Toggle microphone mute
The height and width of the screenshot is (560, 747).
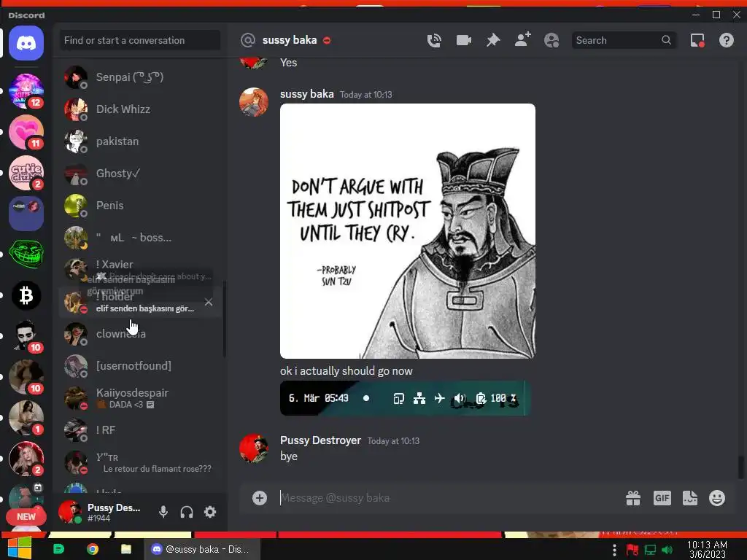coord(163,512)
